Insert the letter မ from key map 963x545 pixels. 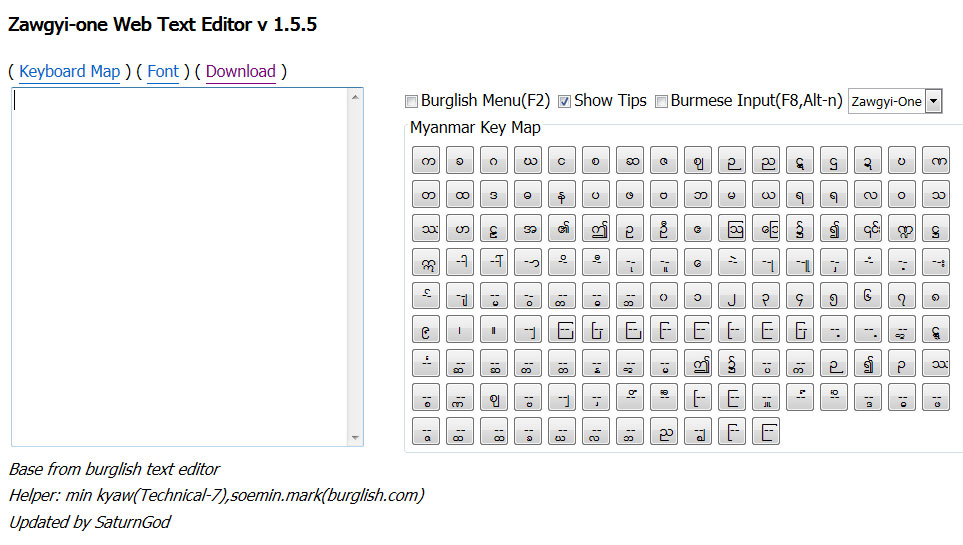click(732, 195)
